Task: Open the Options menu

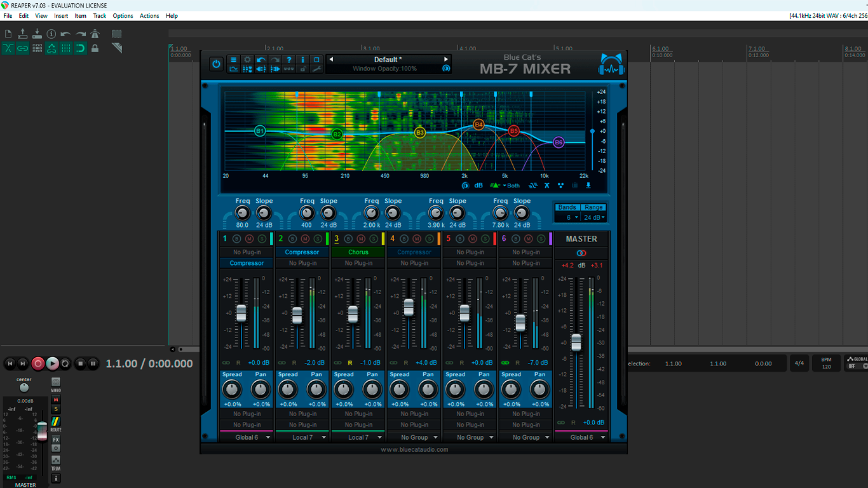Action: tap(123, 16)
